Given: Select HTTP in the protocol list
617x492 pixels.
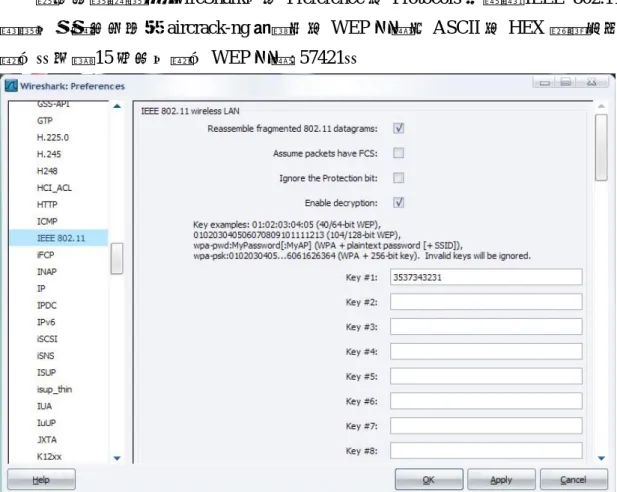Looking at the screenshot, I should click(47, 205).
